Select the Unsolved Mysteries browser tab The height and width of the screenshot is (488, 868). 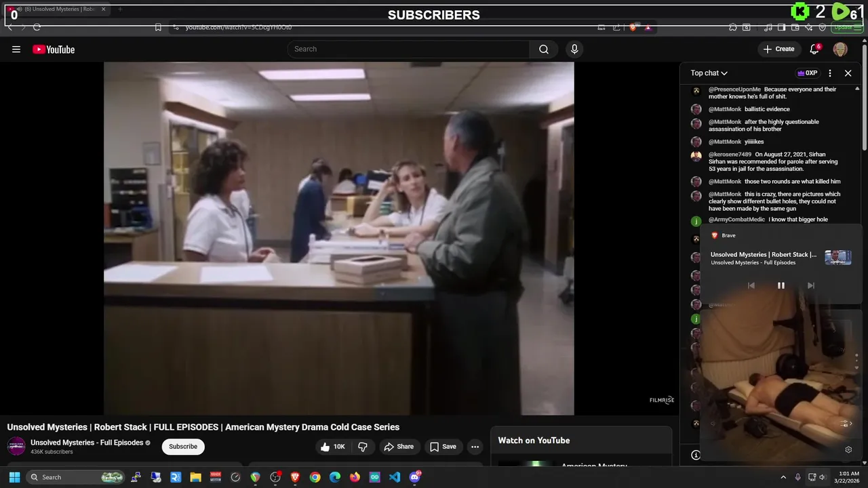point(56,9)
